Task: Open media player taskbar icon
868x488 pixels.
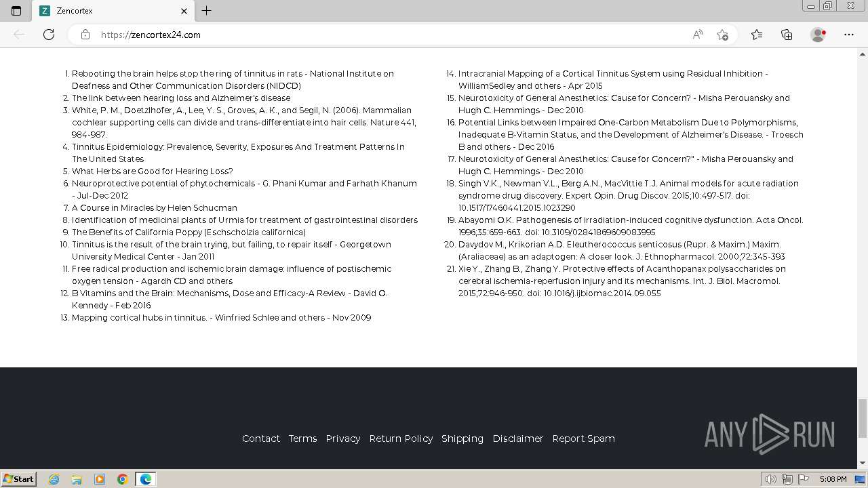Action: pos(100,479)
